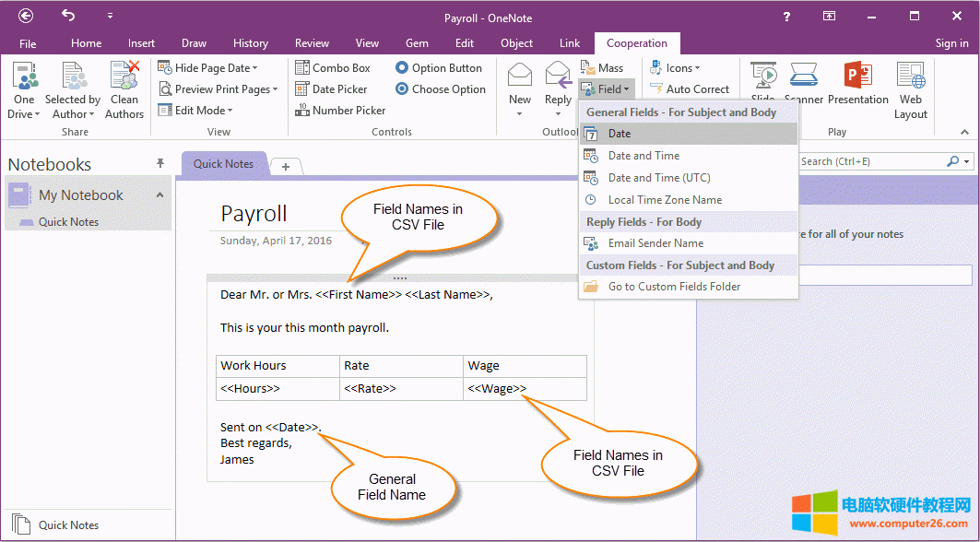
Task: Open the Field dropdown menu
Action: (x=606, y=88)
